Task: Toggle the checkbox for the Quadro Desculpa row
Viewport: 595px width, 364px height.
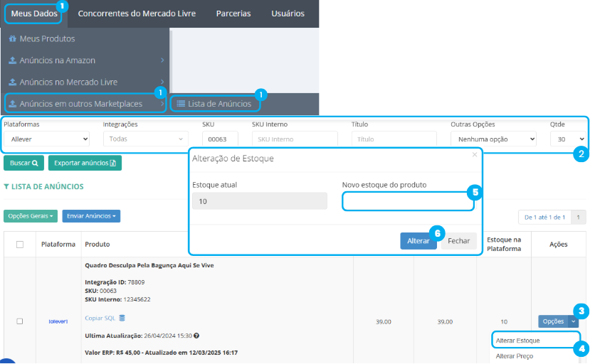Action: 20,321
